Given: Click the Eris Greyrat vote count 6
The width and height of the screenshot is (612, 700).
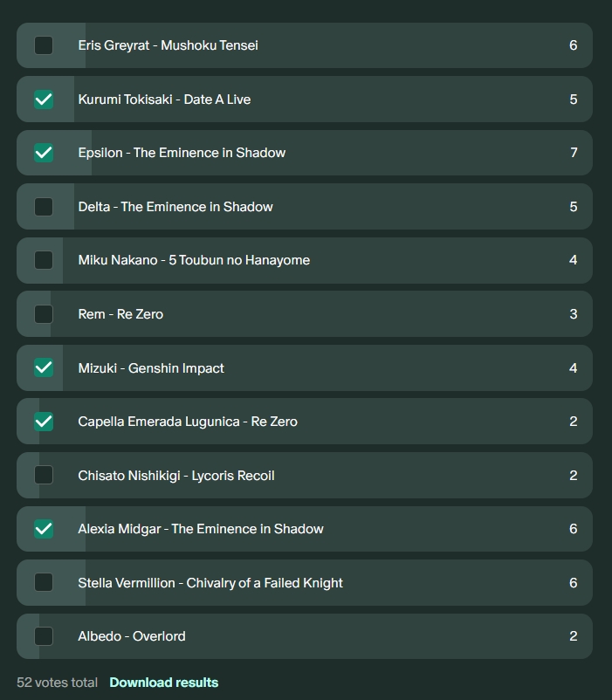Looking at the screenshot, I should tap(574, 45).
